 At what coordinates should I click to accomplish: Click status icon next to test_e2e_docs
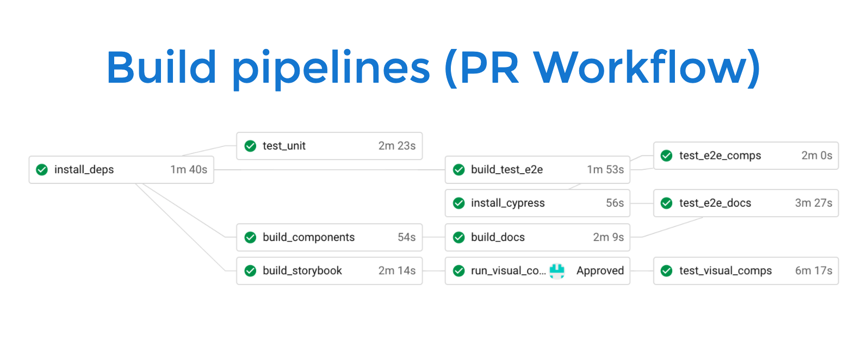coord(666,203)
